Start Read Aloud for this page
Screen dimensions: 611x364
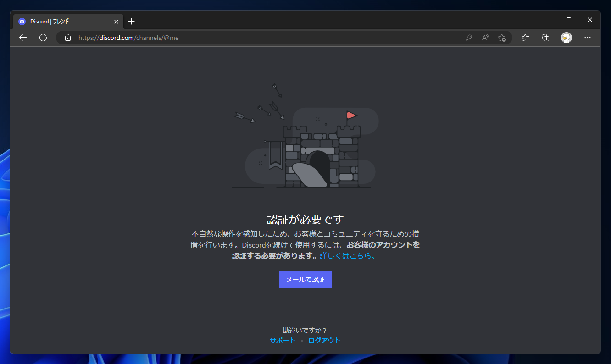485,38
